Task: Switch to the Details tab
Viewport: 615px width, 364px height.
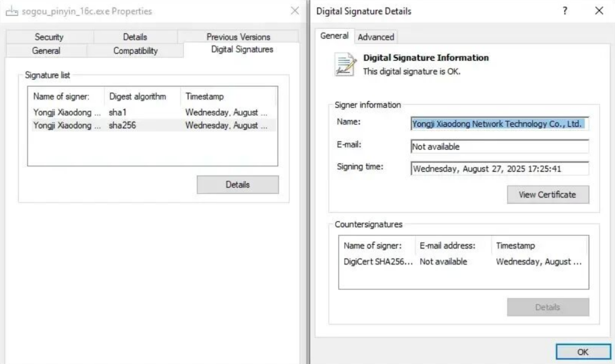Action: [135, 37]
